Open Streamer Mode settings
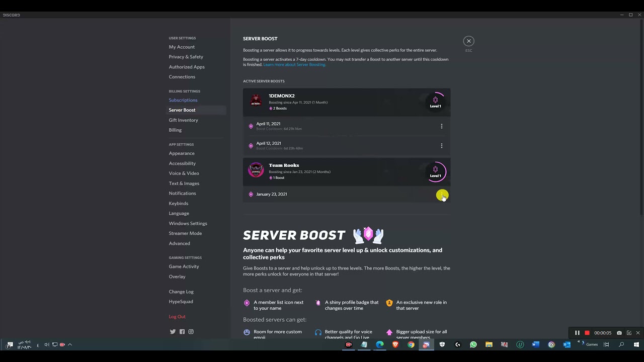This screenshot has height=362, width=644. [x=185, y=233]
